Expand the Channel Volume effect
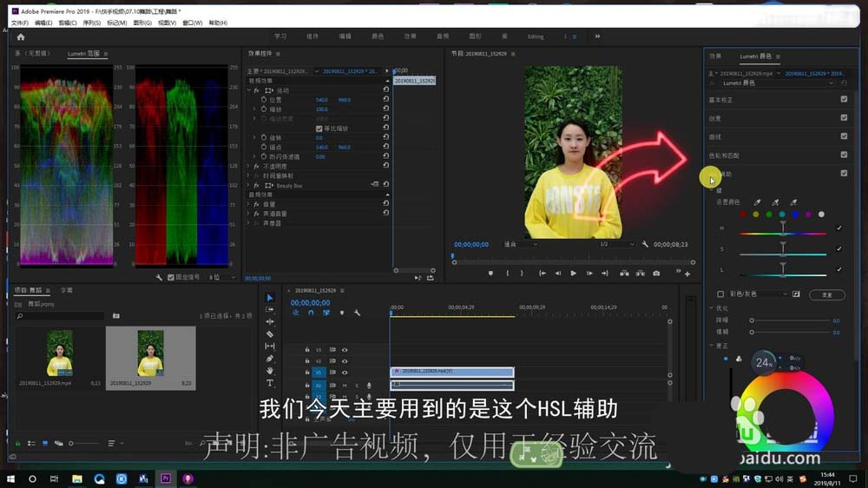The image size is (868, 488). pos(248,214)
